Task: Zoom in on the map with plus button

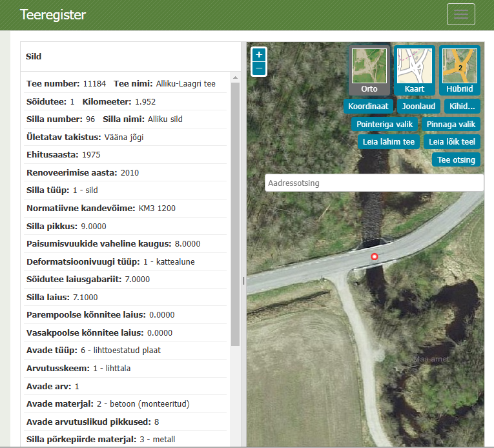Action: 259,55
